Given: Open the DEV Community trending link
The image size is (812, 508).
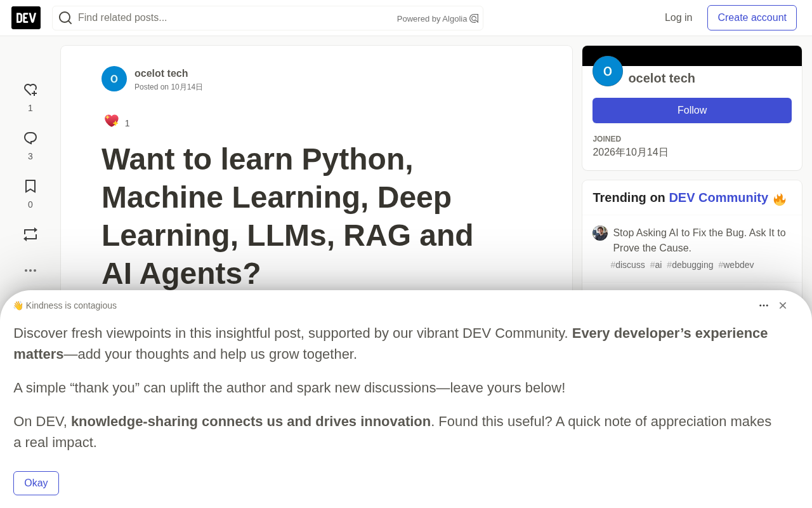Looking at the screenshot, I should [x=718, y=197].
